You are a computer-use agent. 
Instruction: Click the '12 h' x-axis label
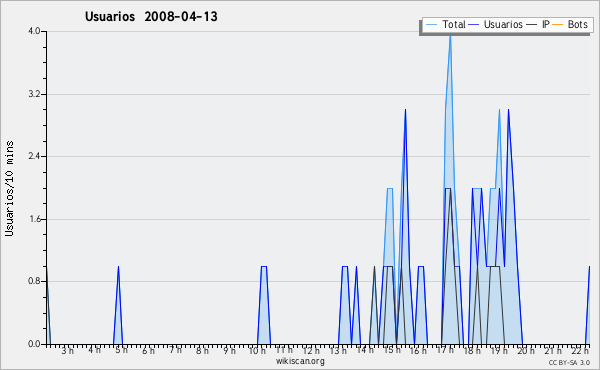pos(311,350)
